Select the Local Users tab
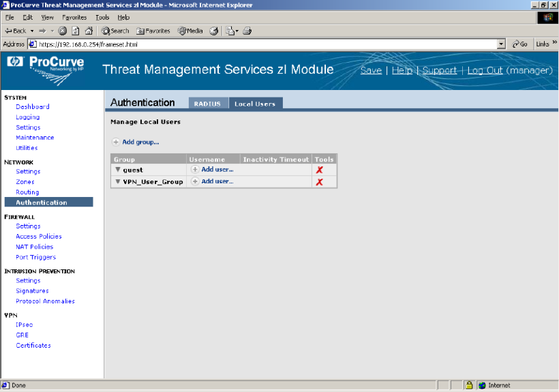 255,104
